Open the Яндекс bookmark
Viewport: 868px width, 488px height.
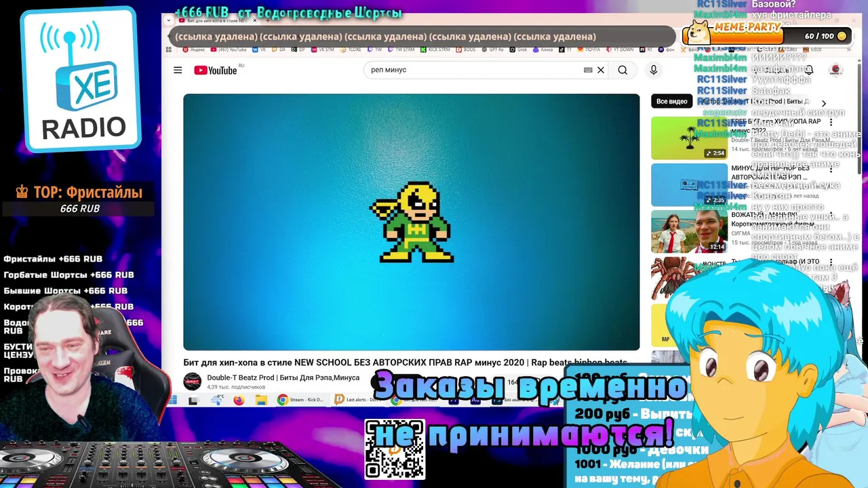tap(193, 49)
